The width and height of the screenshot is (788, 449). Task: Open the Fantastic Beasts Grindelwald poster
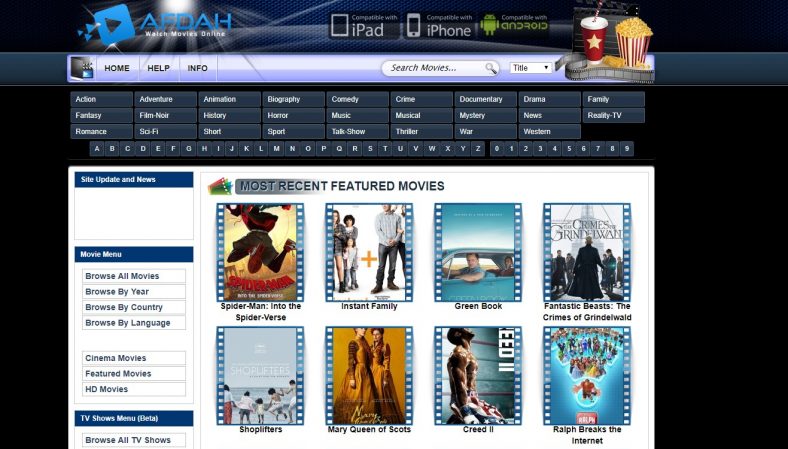(x=587, y=252)
